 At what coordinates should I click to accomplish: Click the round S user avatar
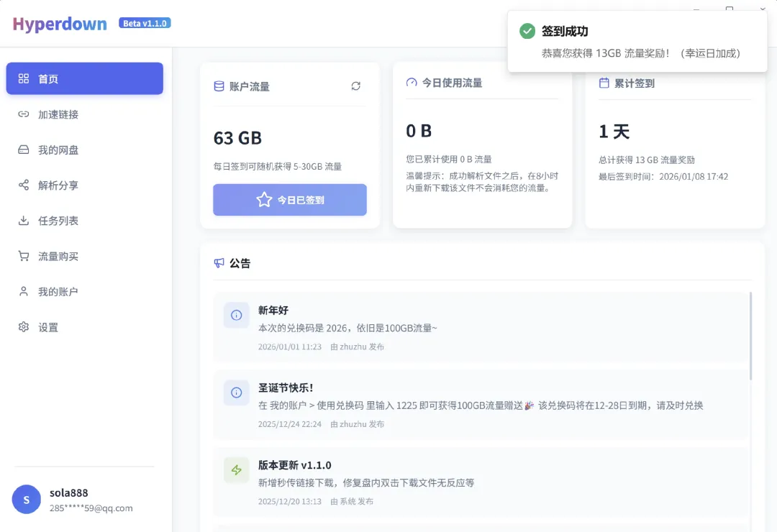27,500
